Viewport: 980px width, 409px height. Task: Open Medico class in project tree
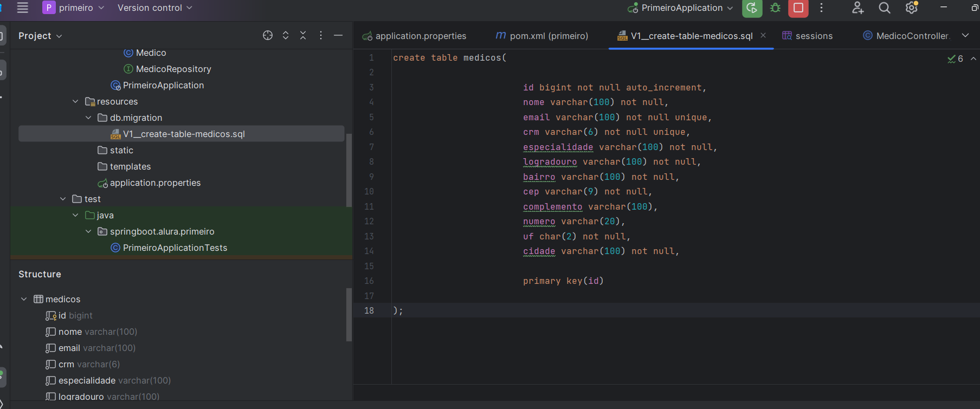tap(145, 53)
